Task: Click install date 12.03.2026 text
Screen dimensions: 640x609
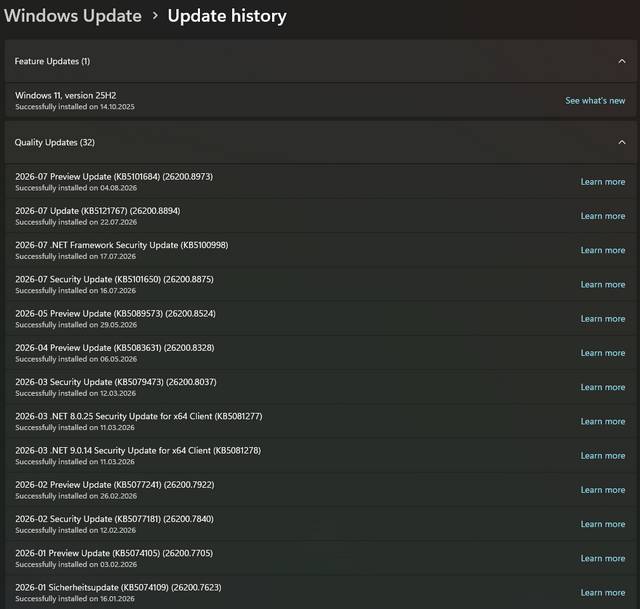Action: point(118,394)
